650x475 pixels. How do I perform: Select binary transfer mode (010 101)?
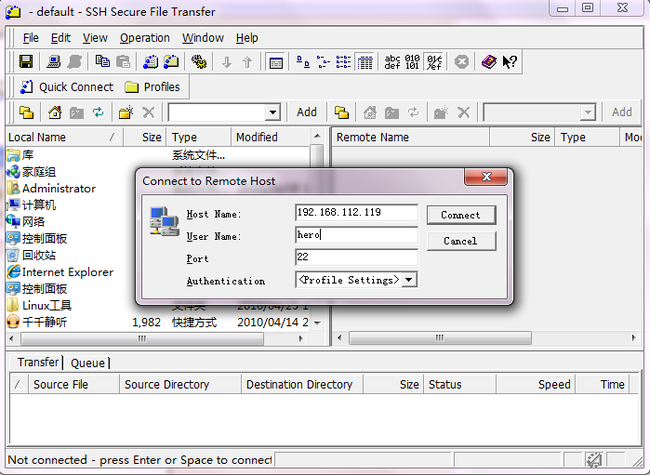coord(412,62)
